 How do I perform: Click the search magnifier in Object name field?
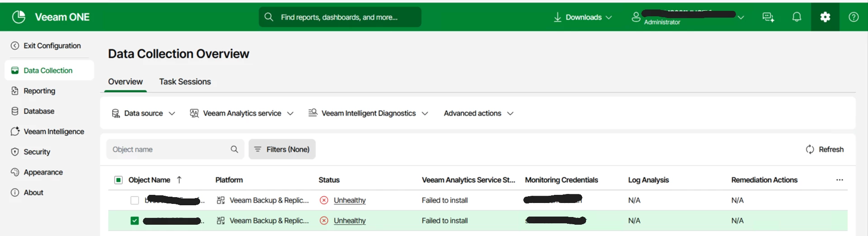234,149
